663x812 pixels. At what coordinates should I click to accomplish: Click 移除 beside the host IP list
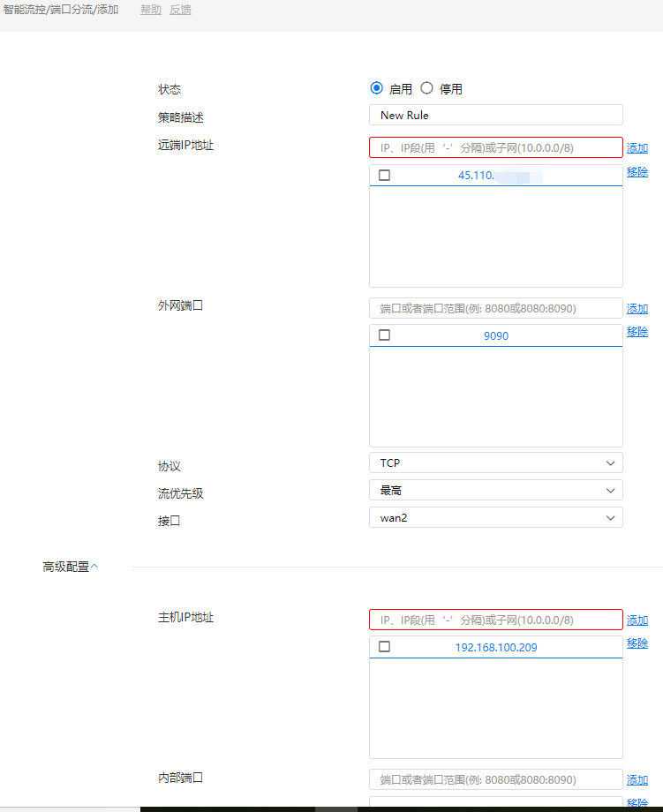pyautogui.click(x=637, y=643)
